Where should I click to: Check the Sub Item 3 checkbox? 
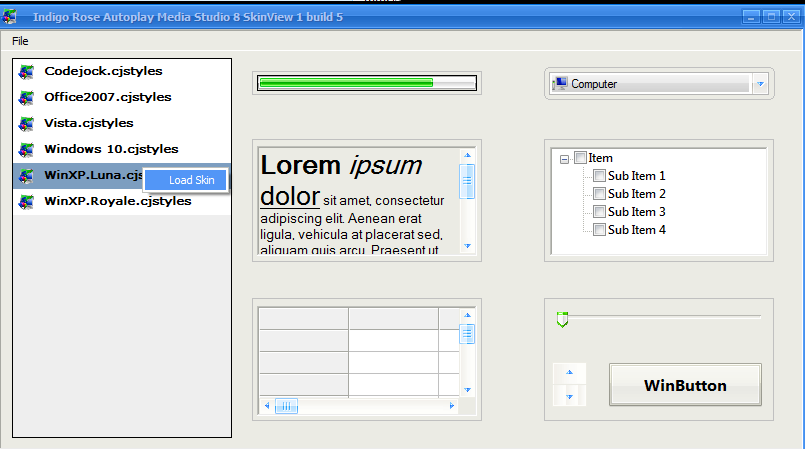[599, 211]
